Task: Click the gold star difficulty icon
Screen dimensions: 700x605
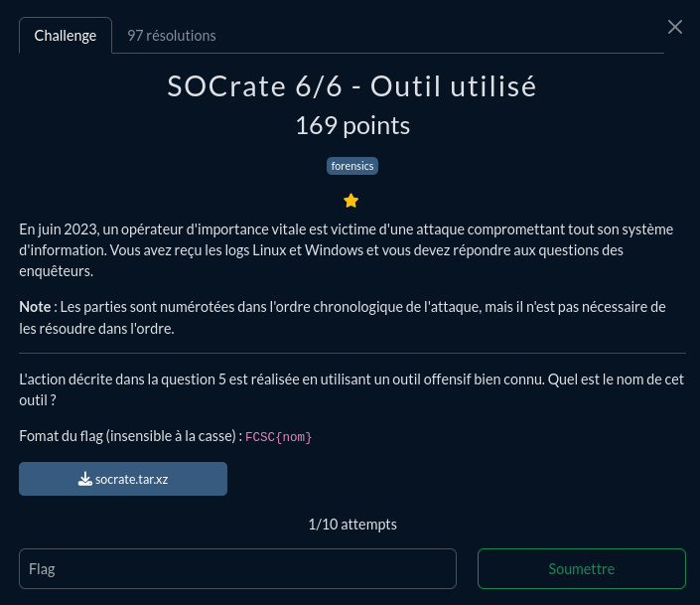Action: tap(350, 201)
